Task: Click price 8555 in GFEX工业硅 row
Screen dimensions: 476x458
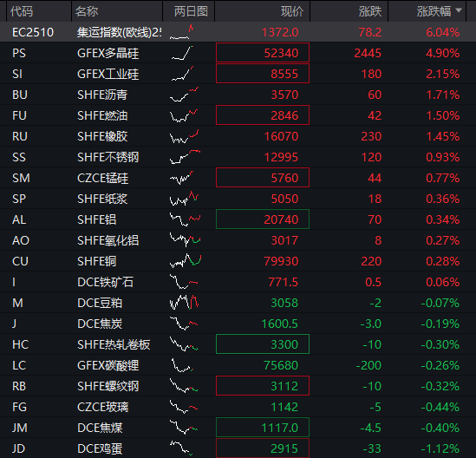Action: click(263, 74)
